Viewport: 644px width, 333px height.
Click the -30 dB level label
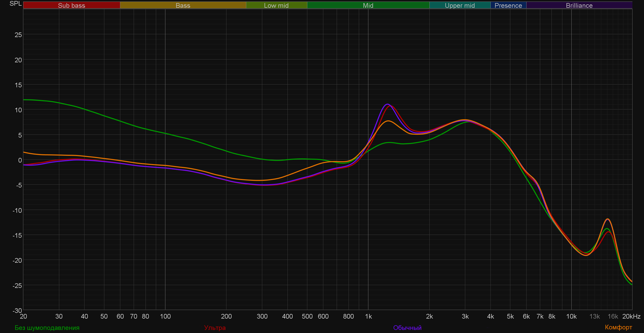click(x=17, y=311)
